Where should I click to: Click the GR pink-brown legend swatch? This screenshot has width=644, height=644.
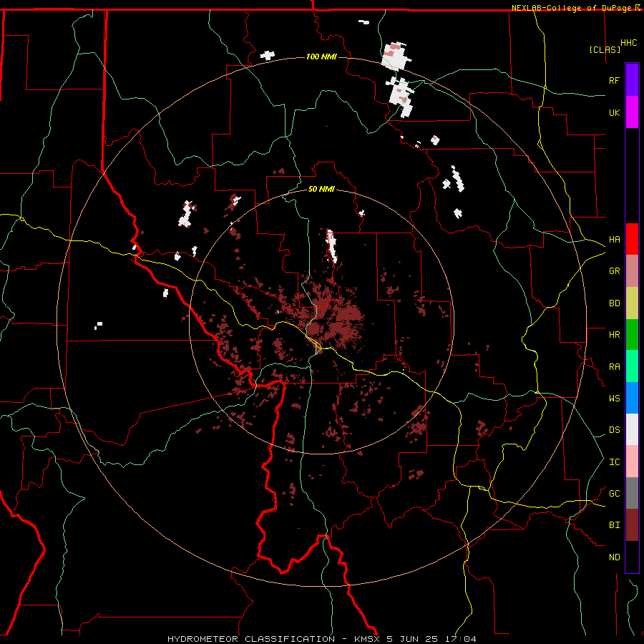pyautogui.click(x=632, y=271)
